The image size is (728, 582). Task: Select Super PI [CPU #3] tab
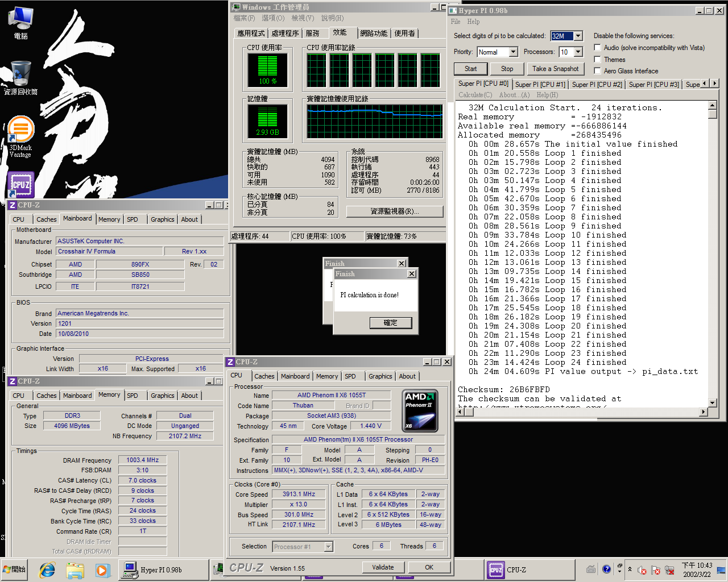tap(654, 84)
